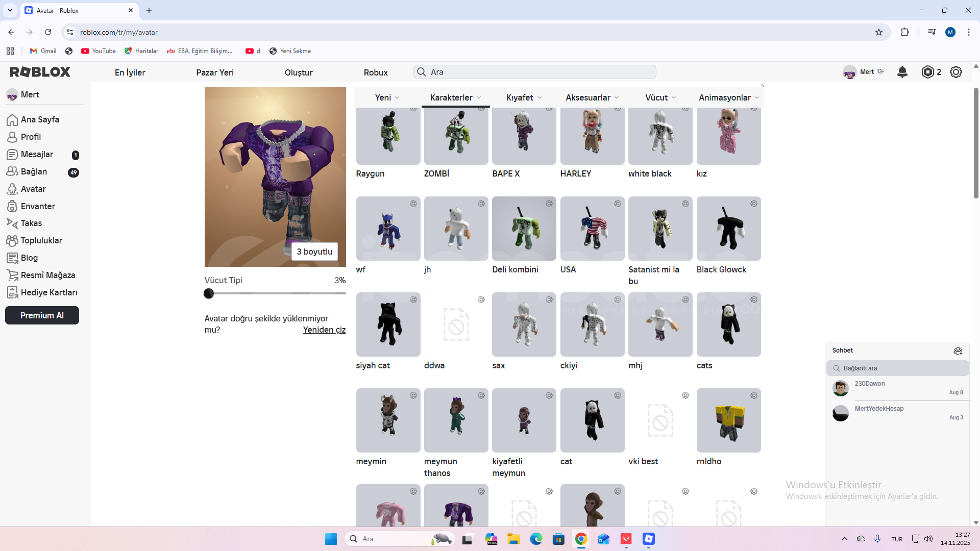Open Topluluklar in the sidebar
The height and width of the screenshot is (551, 980).
(x=41, y=240)
